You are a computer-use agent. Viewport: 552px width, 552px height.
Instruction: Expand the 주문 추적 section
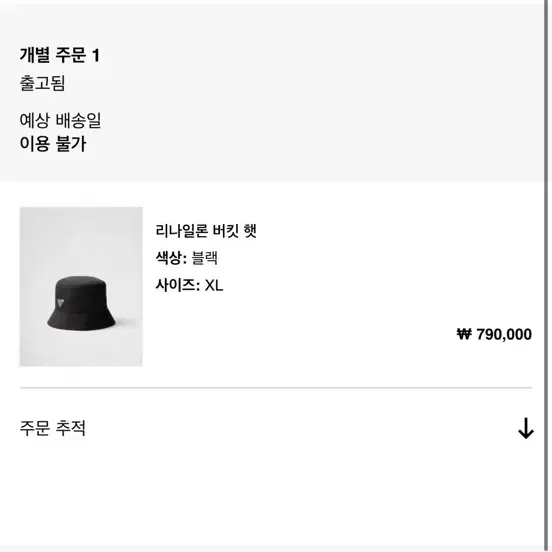[x=276, y=428]
